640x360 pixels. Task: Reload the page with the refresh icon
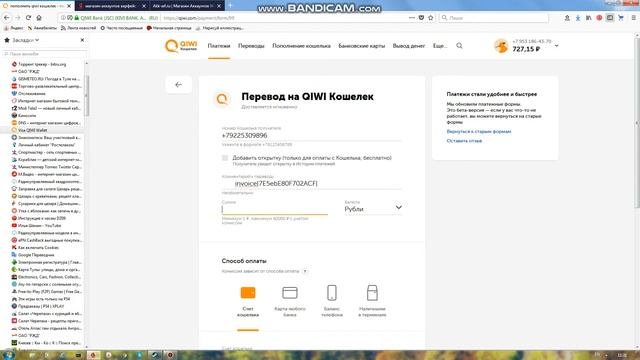point(28,18)
